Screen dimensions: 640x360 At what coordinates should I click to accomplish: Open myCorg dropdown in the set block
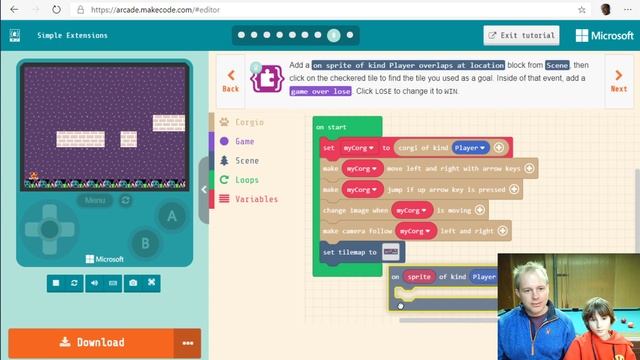click(x=358, y=148)
